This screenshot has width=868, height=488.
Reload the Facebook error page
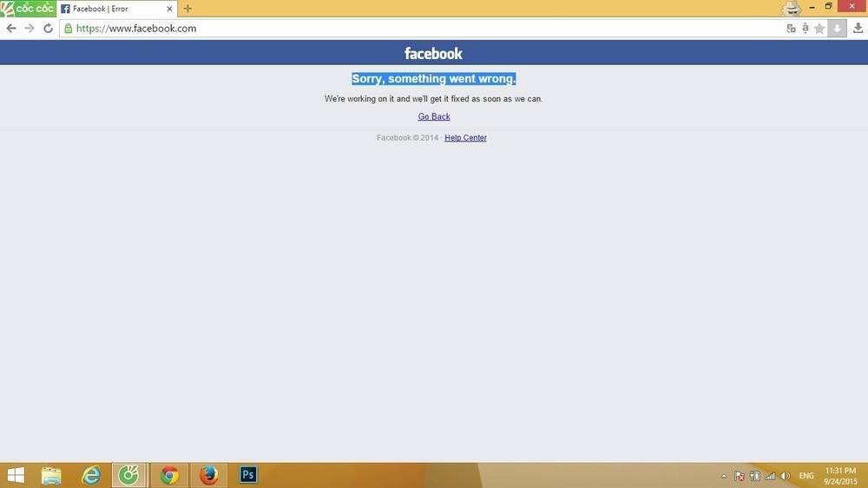48,29
